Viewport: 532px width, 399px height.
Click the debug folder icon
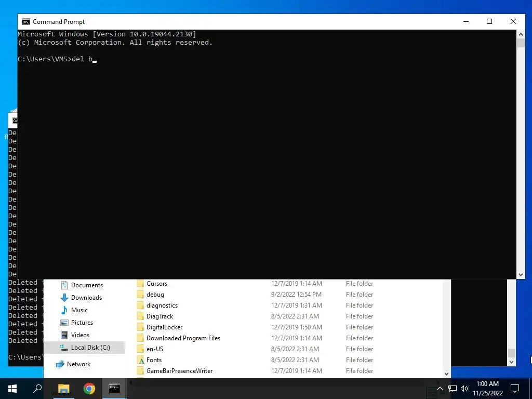pyautogui.click(x=140, y=295)
